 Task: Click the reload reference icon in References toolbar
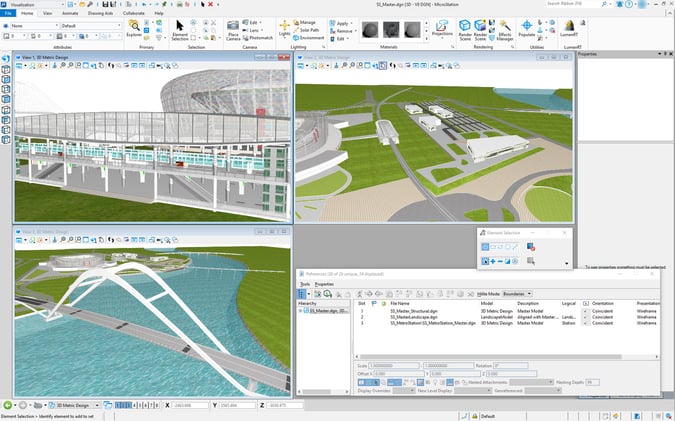pyautogui.click(x=328, y=294)
